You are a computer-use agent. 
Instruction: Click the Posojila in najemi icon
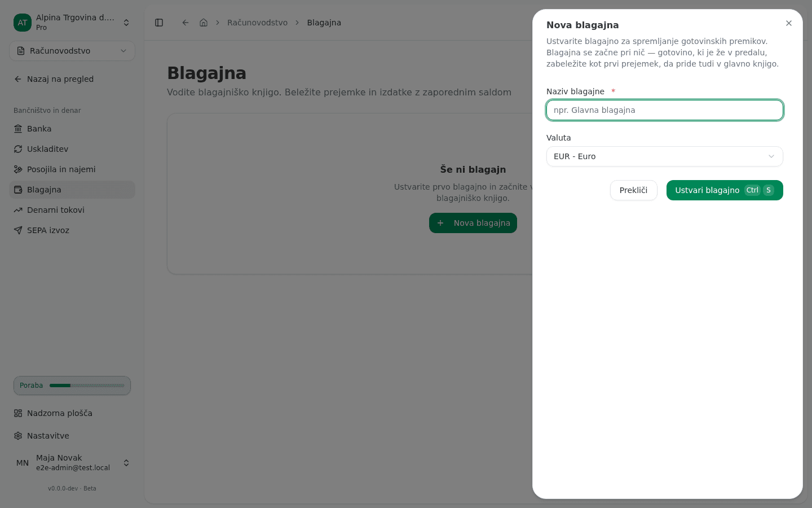(x=18, y=169)
